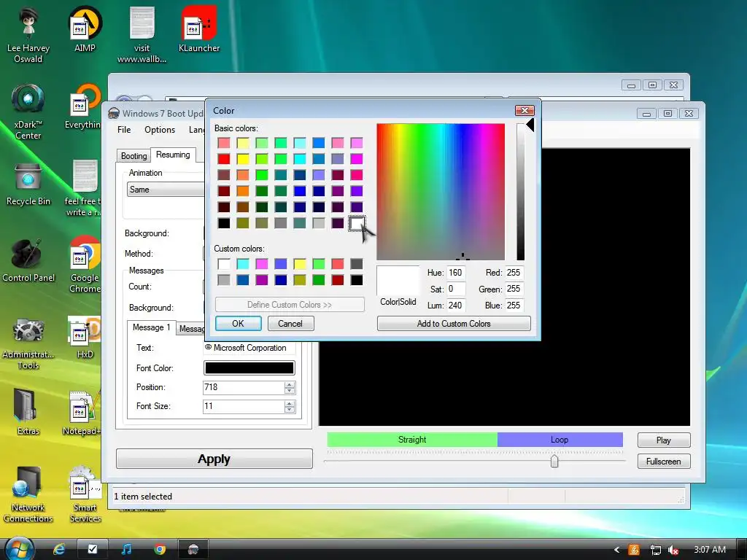
Task: Open Network Connections desktop icon
Action: [x=28, y=494]
